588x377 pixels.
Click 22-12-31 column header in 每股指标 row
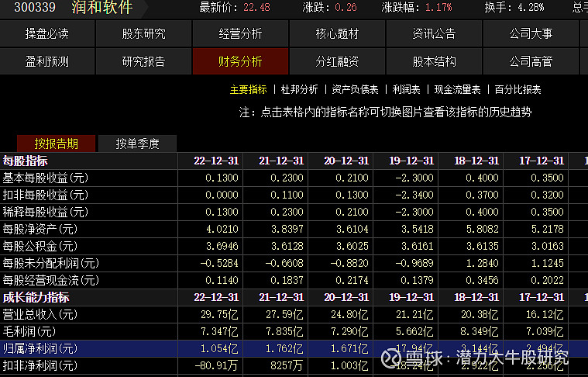216,161
